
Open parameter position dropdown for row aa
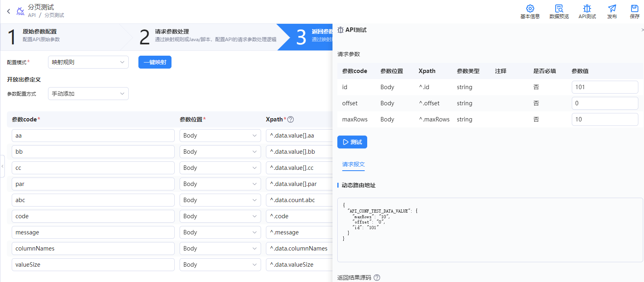tap(220, 136)
